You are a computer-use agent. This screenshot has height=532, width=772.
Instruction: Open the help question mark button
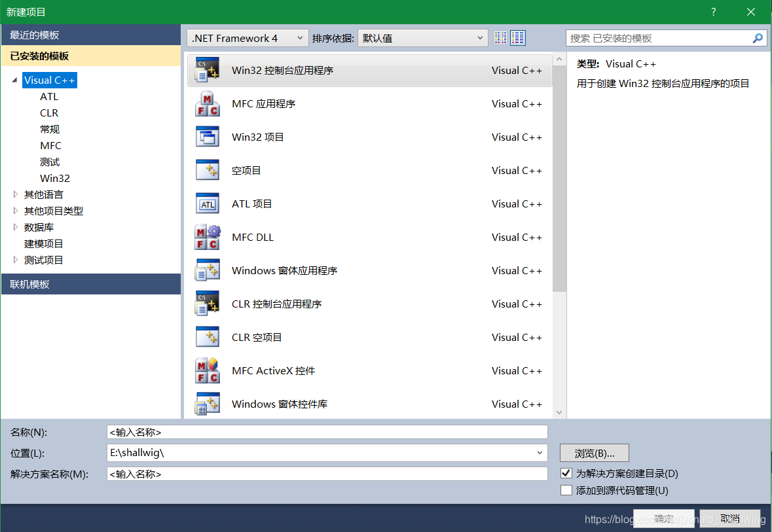tap(714, 12)
